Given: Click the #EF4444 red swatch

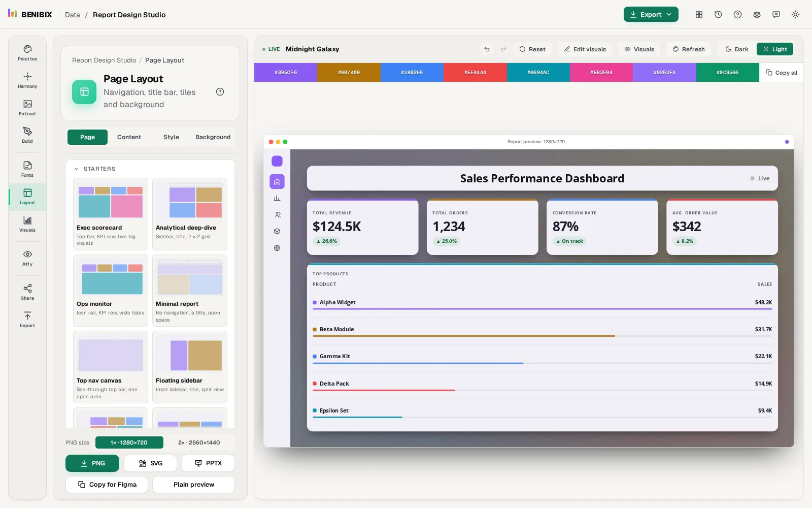Looking at the screenshot, I should (x=475, y=73).
